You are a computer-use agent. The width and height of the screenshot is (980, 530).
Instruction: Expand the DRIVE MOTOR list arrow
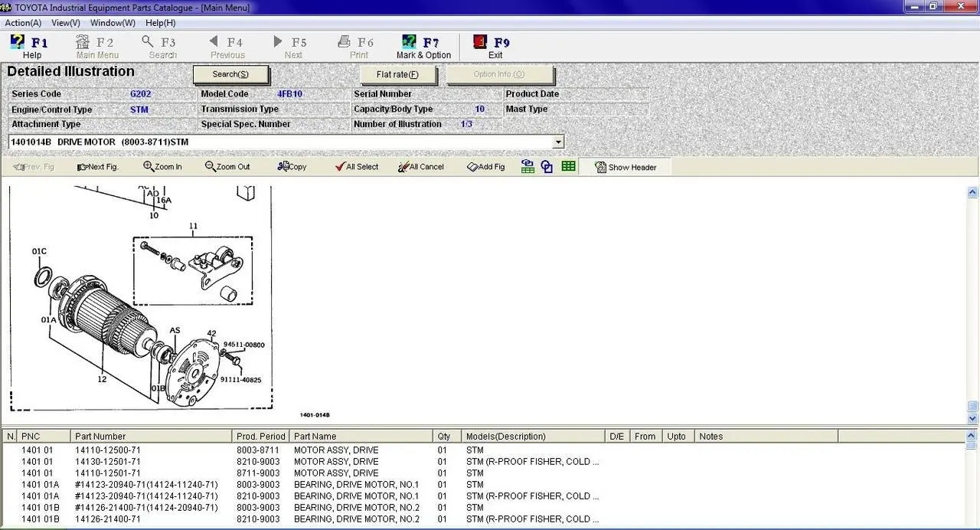[559, 142]
